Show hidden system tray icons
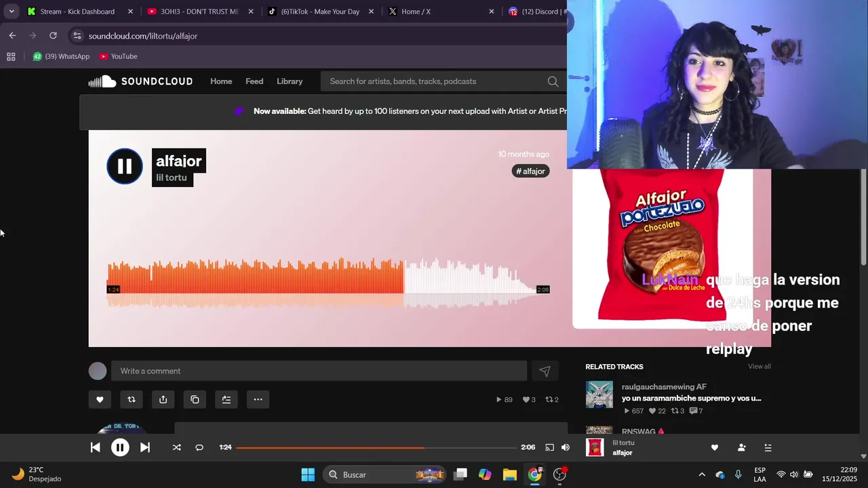Screen dimensions: 868x488 pyautogui.click(x=702, y=474)
